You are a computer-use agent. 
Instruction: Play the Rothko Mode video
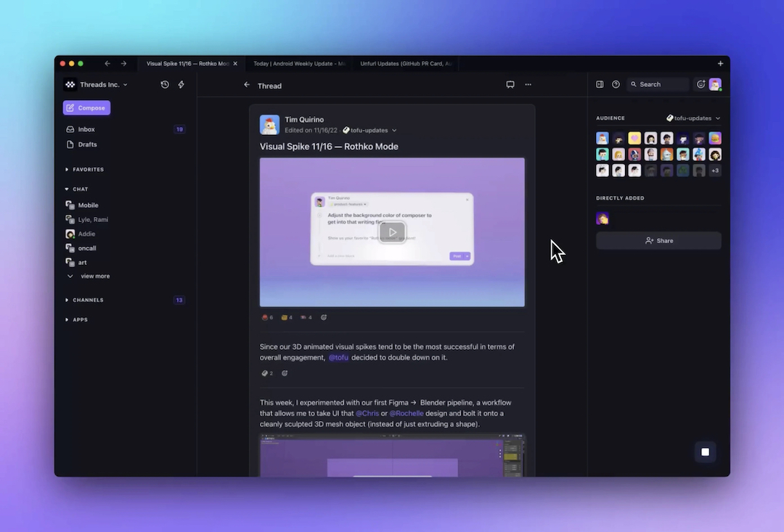[392, 232]
